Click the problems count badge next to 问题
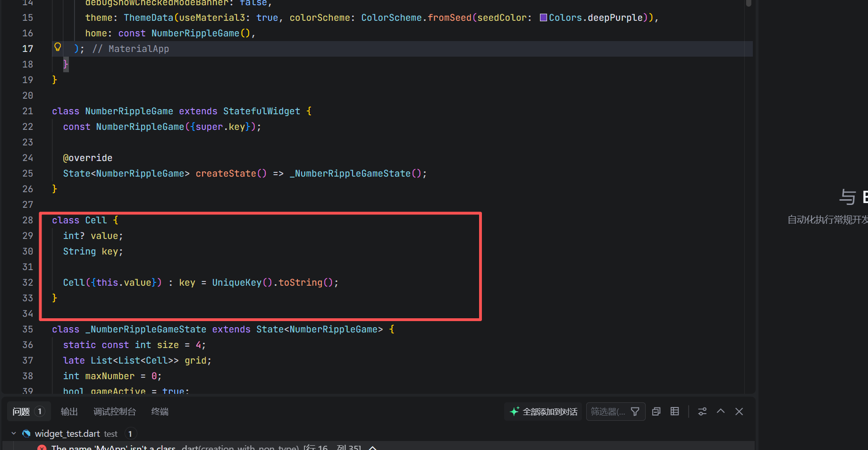The image size is (868, 450). pos(40,412)
